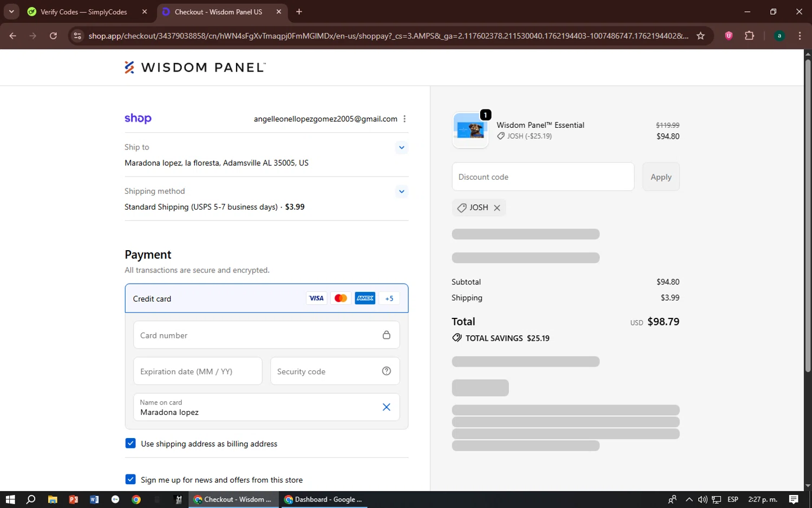Apply the discount code
The height and width of the screenshot is (508, 812).
(x=661, y=177)
